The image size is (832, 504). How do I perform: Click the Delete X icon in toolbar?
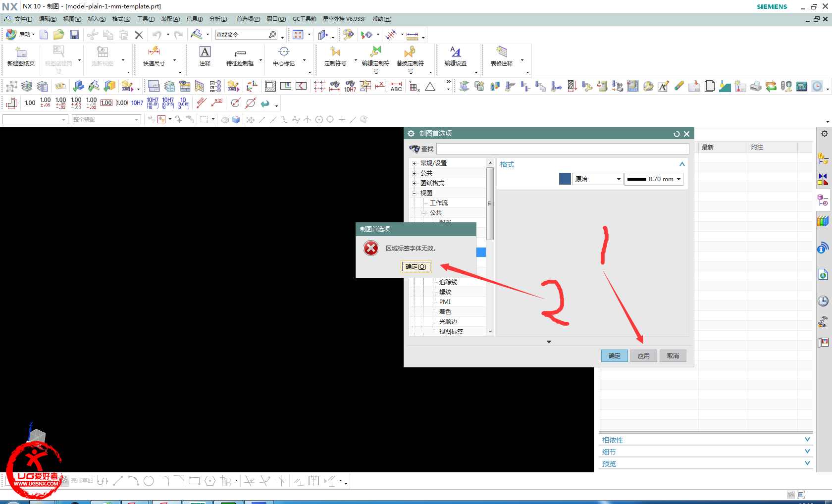click(x=139, y=35)
